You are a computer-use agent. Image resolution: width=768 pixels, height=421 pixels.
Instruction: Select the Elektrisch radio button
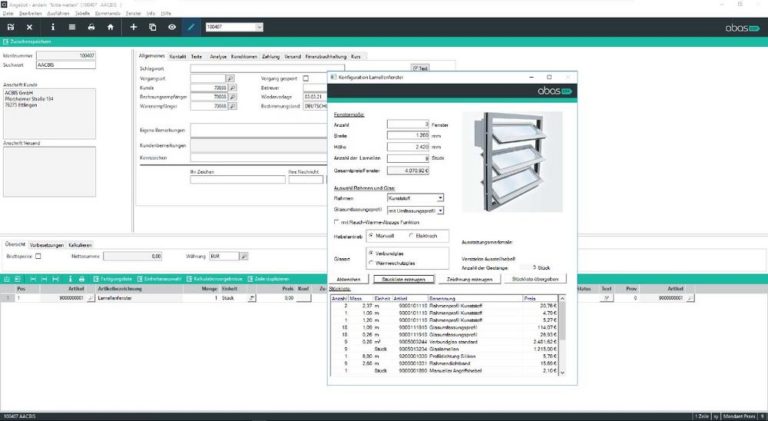coord(412,235)
